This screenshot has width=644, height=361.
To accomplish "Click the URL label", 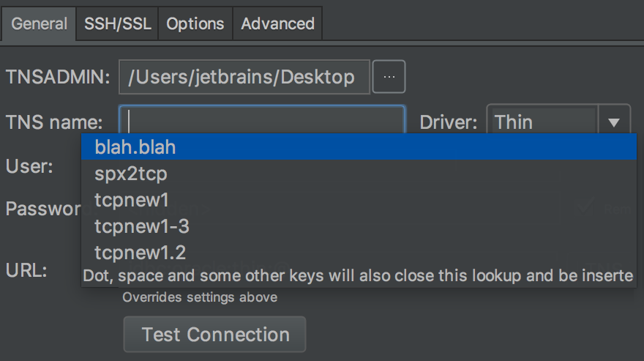I will point(26,270).
